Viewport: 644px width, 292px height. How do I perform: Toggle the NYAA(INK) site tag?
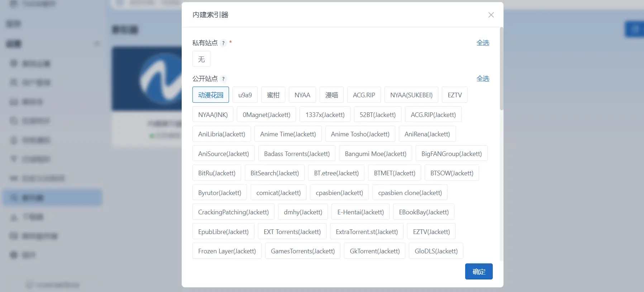point(213,115)
